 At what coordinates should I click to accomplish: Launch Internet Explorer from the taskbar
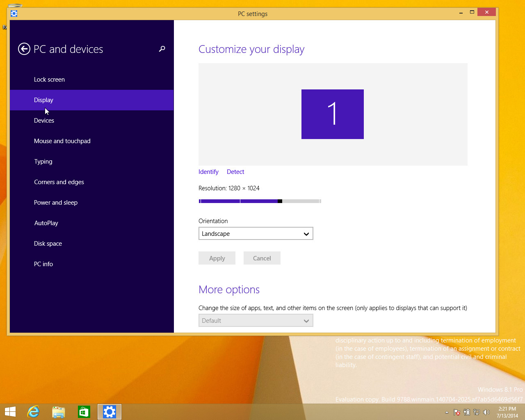tap(33, 412)
